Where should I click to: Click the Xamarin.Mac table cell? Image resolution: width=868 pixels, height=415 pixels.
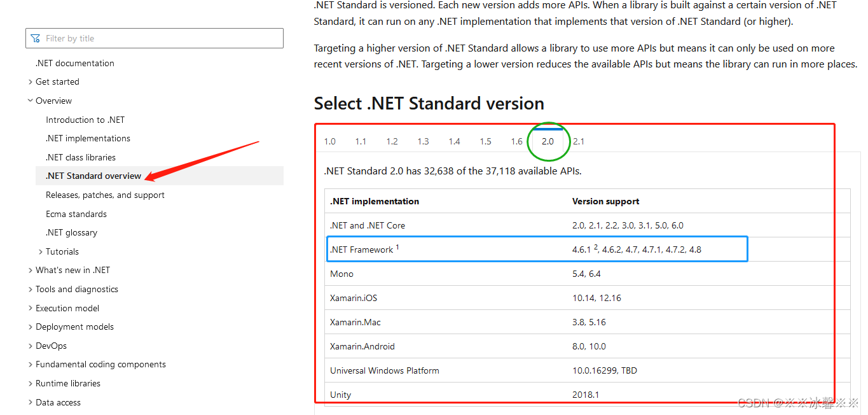pyautogui.click(x=355, y=322)
